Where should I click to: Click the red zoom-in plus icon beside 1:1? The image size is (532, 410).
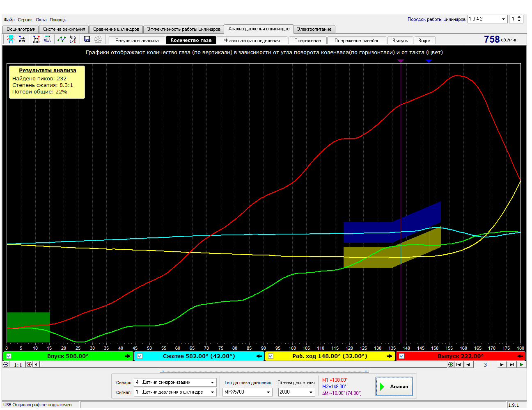pos(29,364)
